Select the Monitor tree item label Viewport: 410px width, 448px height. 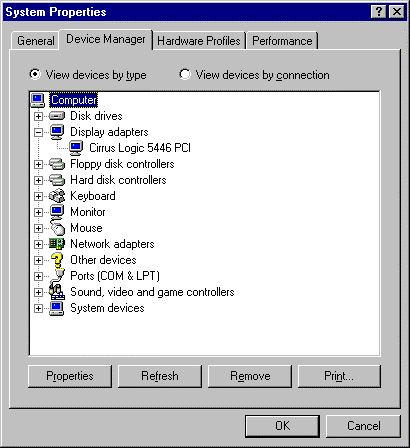pos(88,212)
